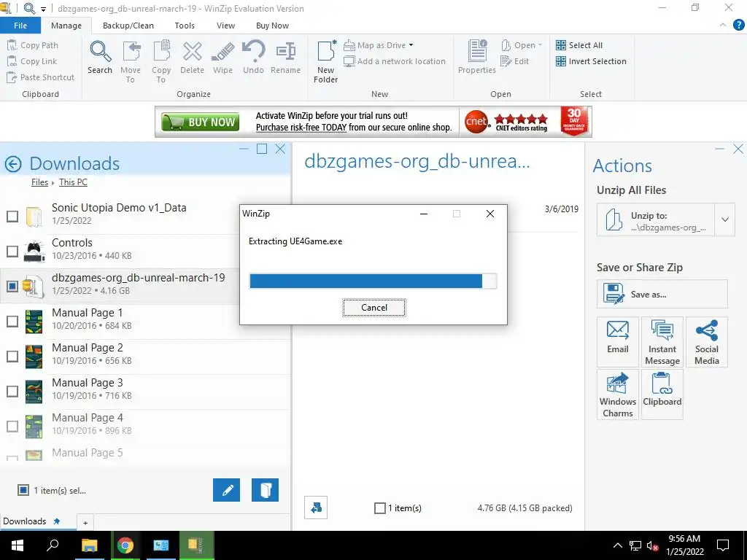This screenshot has width=747, height=560.
Task: Open the File menu tab
Action: [x=20, y=26]
